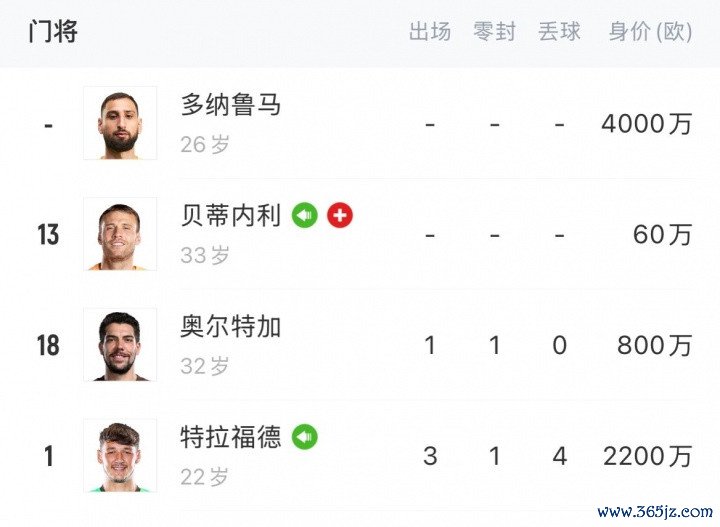Open 特拉福德 player photo
720x527 pixels.
[x=120, y=455]
